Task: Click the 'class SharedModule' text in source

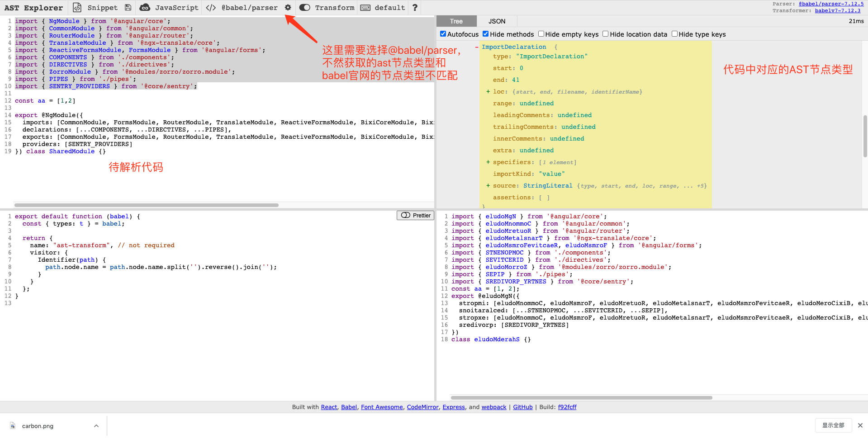Action: (61, 151)
